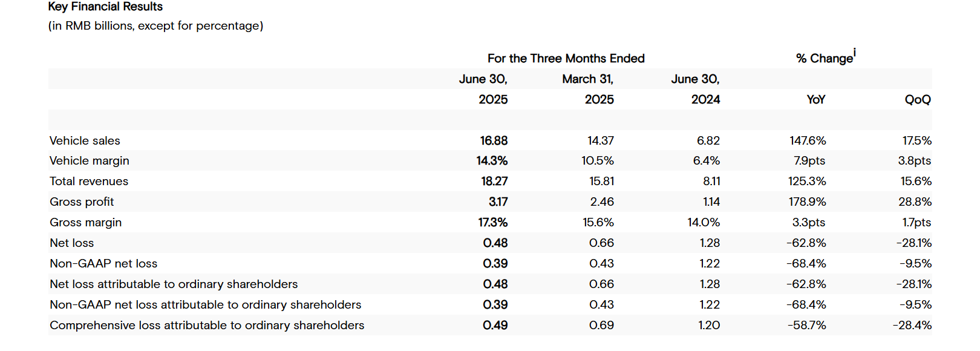Click the Key Financial Results heading
Image resolution: width=980 pixels, height=351 pixels.
[105, 7]
